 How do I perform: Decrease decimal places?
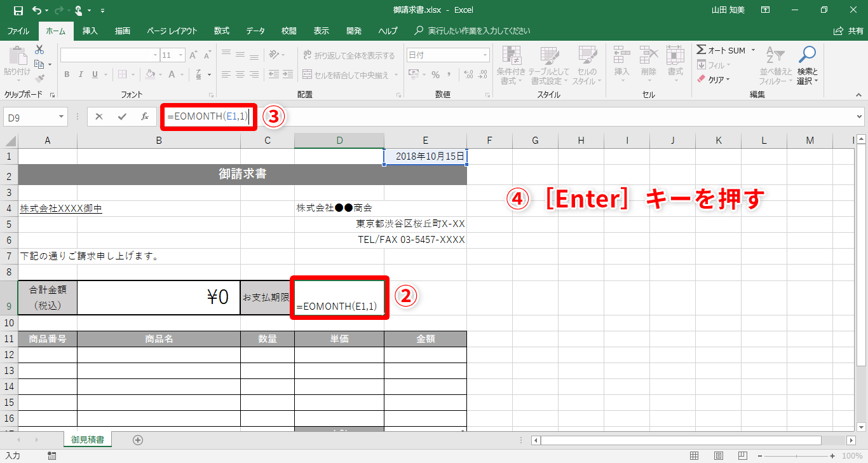coord(483,74)
